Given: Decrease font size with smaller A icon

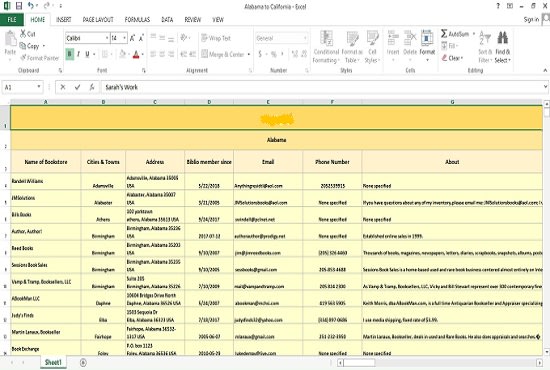Looking at the screenshot, I should pyautogui.click(x=141, y=38).
